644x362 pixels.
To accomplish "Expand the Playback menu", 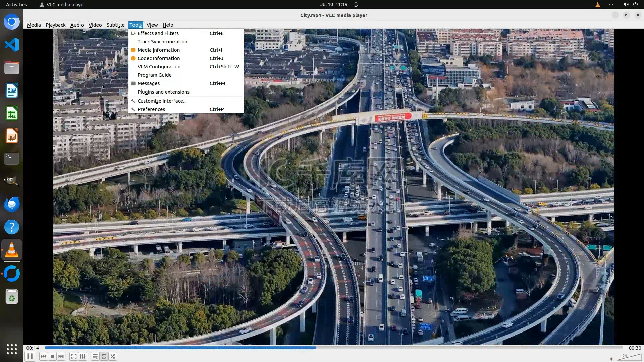I will [x=55, y=25].
